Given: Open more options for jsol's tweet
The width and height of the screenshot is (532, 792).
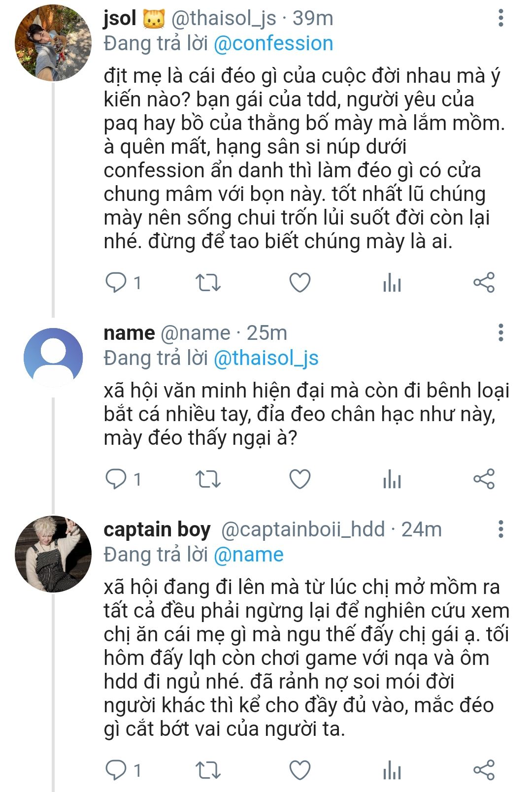Looking at the screenshot, I should click(x=500, y=18).
